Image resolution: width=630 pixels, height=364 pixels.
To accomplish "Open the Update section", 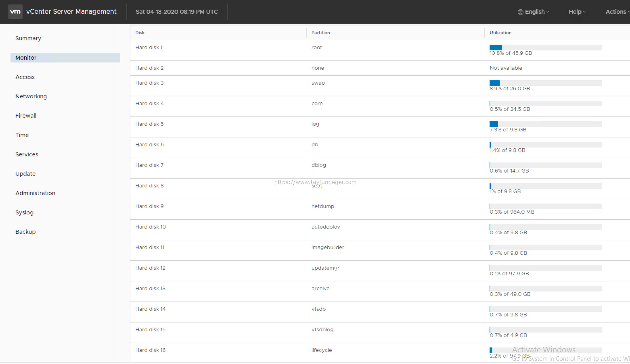I will [x=25, y=174].
